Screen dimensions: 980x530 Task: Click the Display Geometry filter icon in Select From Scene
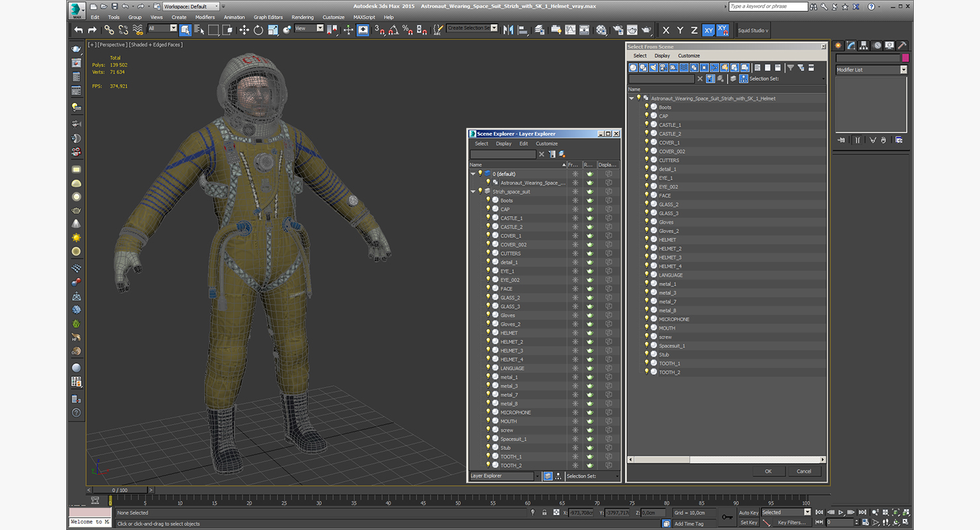(633, 68)
